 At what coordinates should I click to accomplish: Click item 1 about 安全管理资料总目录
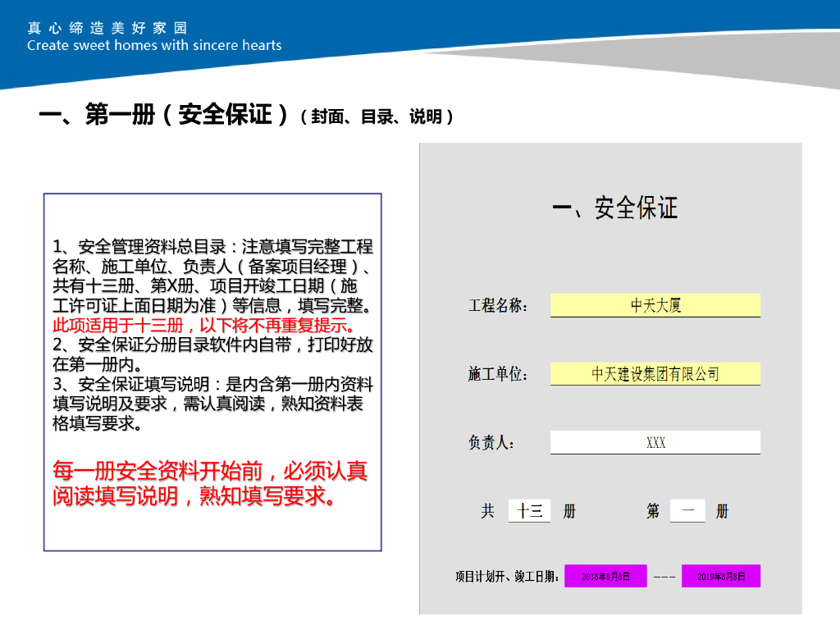pyautogui.click(x=212, y=276)
